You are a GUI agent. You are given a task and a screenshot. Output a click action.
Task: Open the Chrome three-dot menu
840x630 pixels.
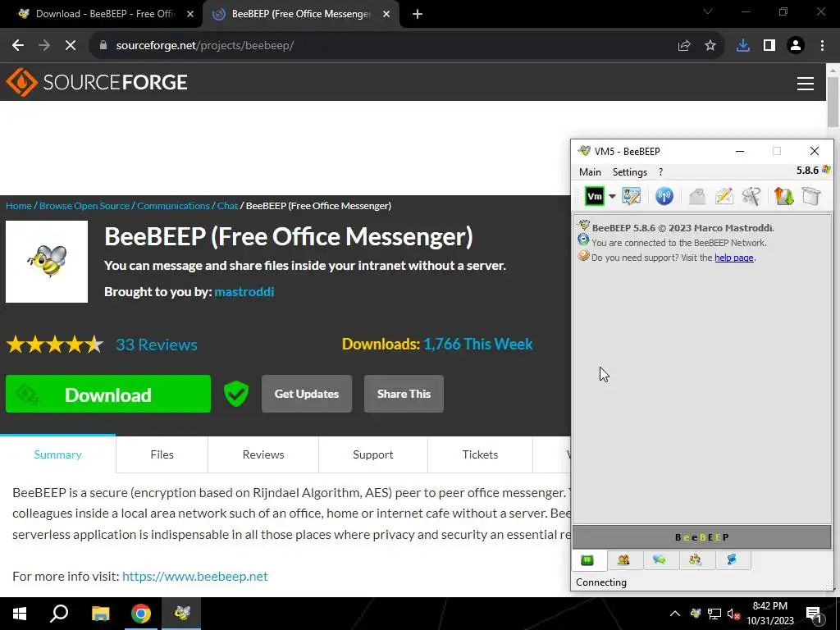click(822, 46)
